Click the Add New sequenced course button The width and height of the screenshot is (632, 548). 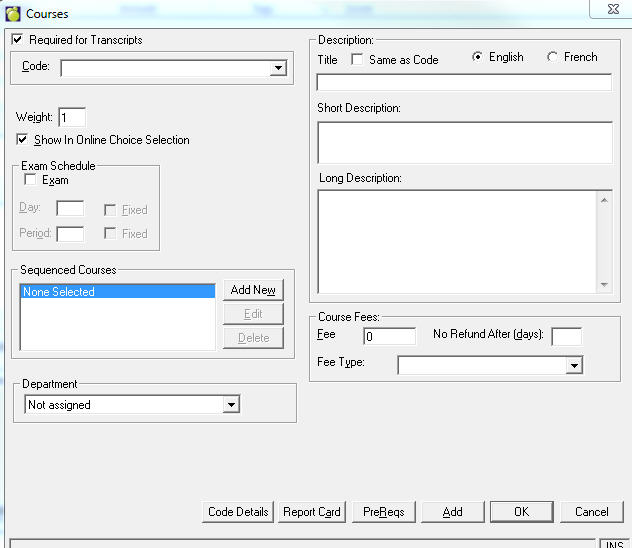[253, 290]
